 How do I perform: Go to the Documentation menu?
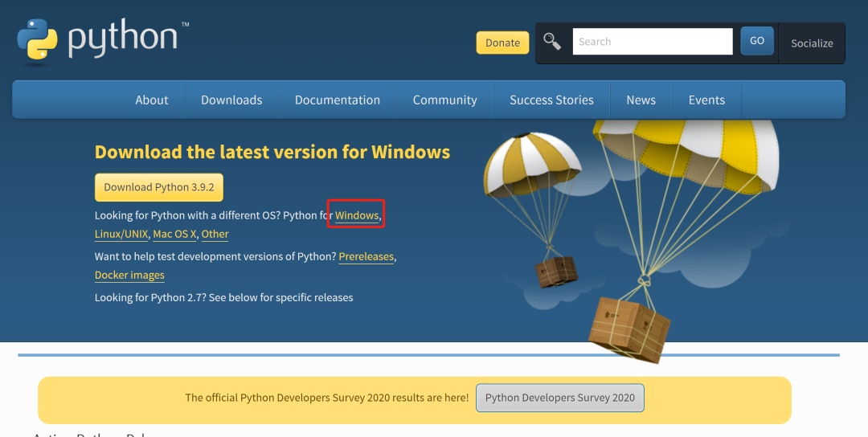pos(338,100)
